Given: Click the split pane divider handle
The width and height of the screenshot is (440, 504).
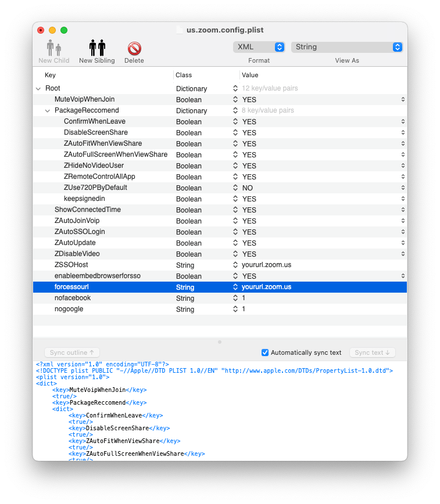Looking at the screenshot, I should 220,342.
